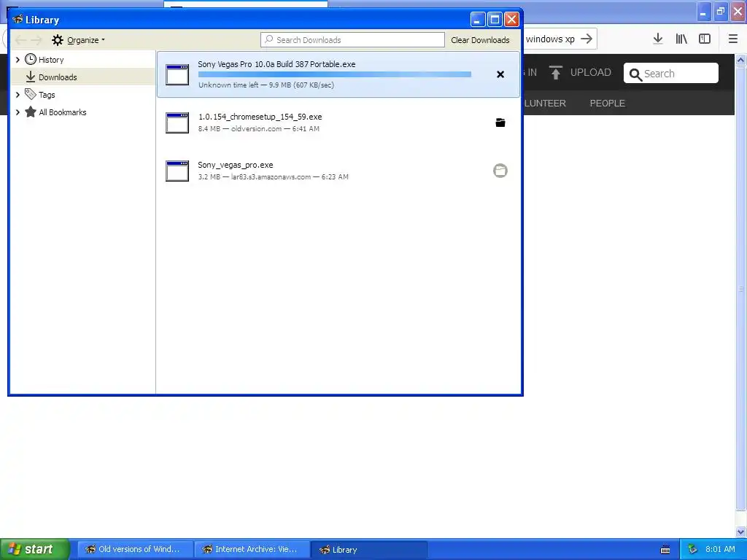747x560 pixels.
Task: Expand the Tags tree node
Action: click(x=18, y=95)
